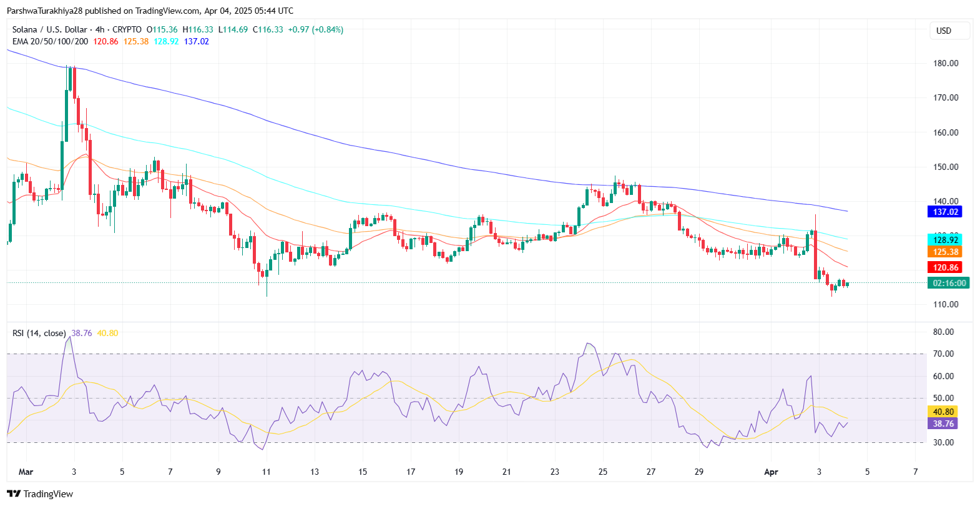This screenshot has height=506, width=980.
Task: Select the Solana / U.S. Dollar symbol title
Action: pyautogui.click(x=50, y=29)
